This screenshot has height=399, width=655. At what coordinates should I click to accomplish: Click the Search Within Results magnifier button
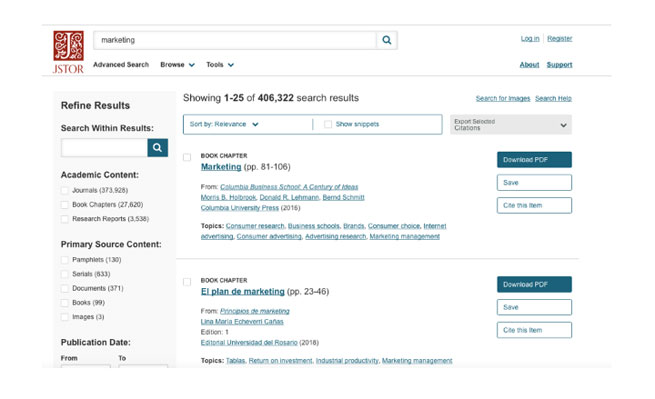click(x=157, y=147)
